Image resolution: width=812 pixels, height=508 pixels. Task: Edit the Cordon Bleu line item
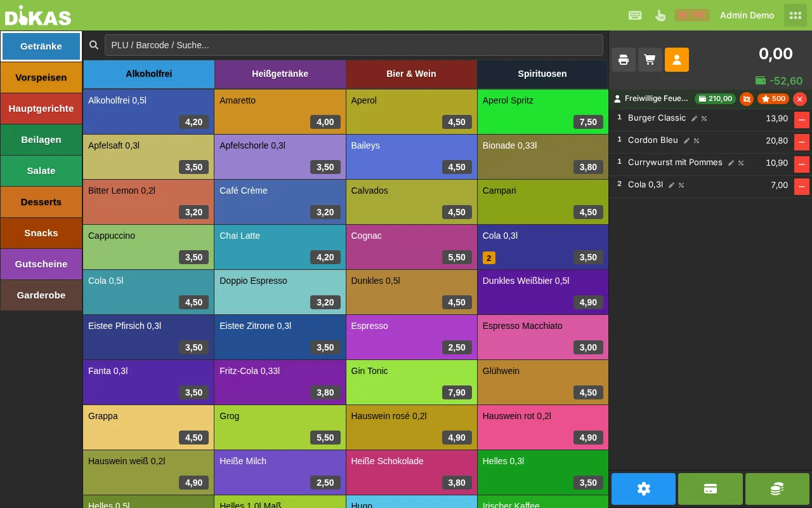(687, 140)
